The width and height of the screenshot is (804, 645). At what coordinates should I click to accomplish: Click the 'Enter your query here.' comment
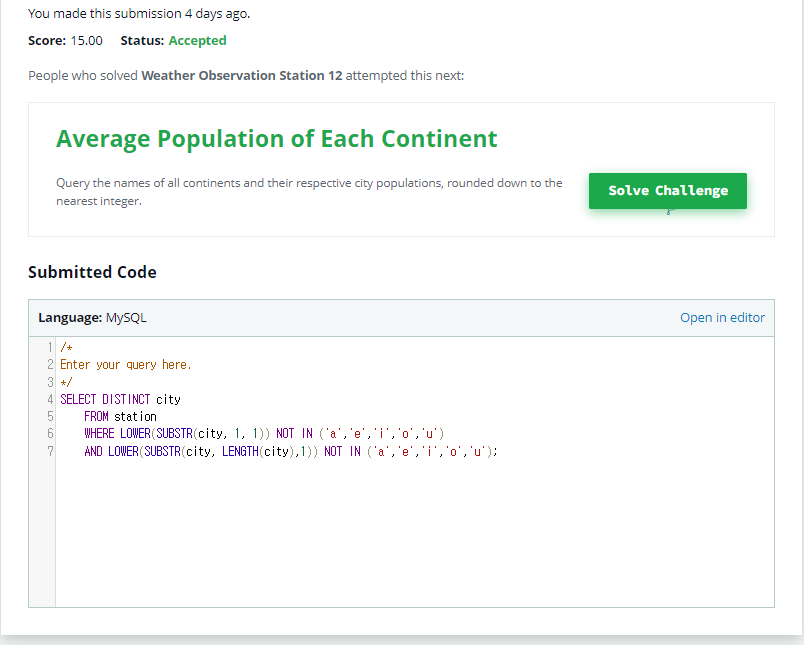click(126, 365)
